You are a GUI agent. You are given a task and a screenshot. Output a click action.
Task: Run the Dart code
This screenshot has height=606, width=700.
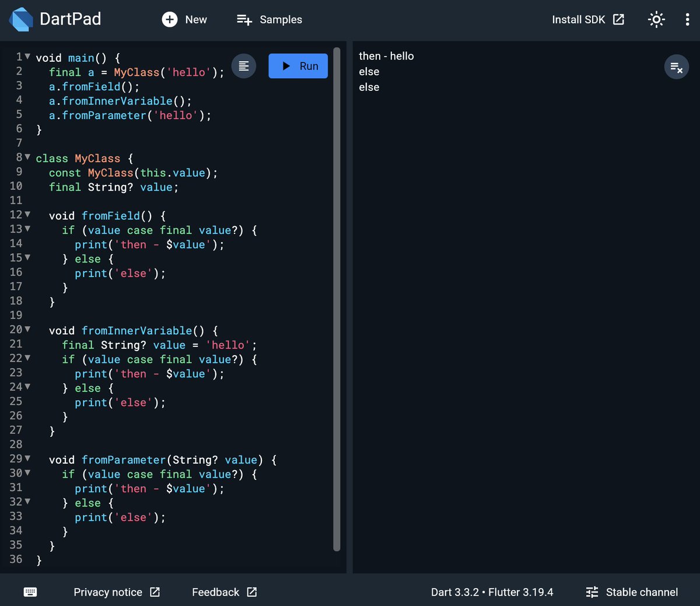coord(298,66)
